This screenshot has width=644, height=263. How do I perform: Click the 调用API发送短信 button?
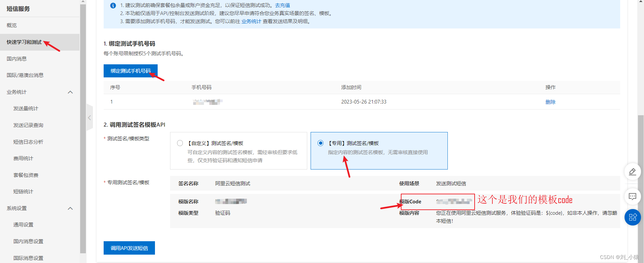click(x=129, y=248)
